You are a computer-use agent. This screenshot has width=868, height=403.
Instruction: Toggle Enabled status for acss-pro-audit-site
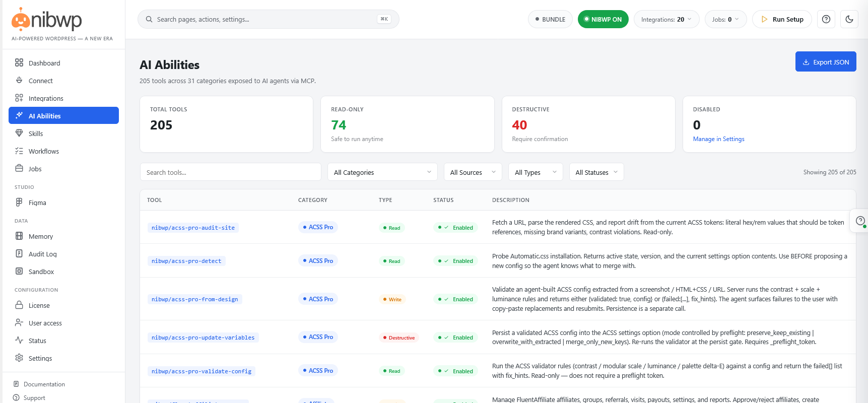tap(455, 228)
